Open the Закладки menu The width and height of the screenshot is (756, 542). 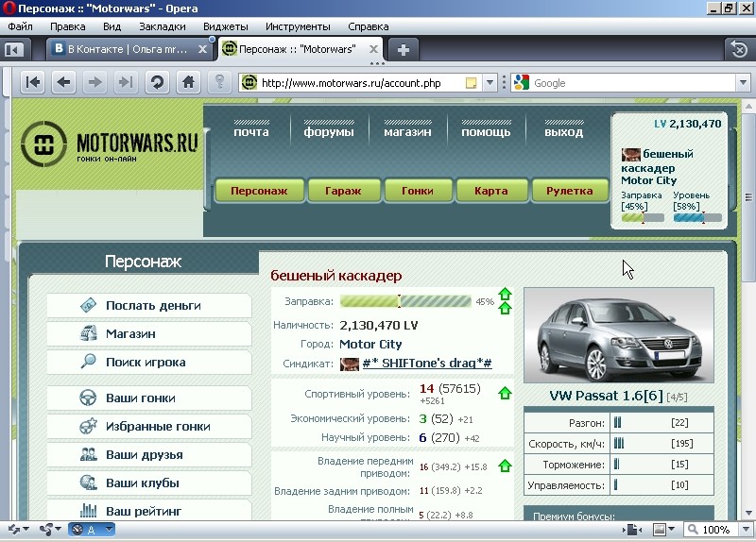pyautogui.click(x=162, y=26)
